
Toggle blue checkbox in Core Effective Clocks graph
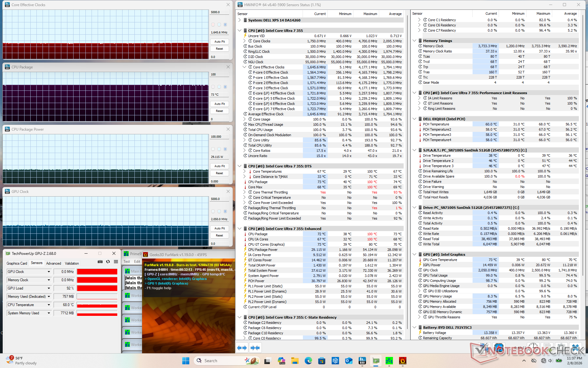(x=225, y=25)
